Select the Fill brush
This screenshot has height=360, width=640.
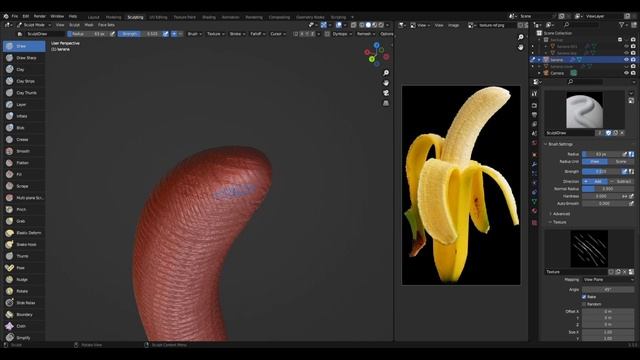point(24,174)
